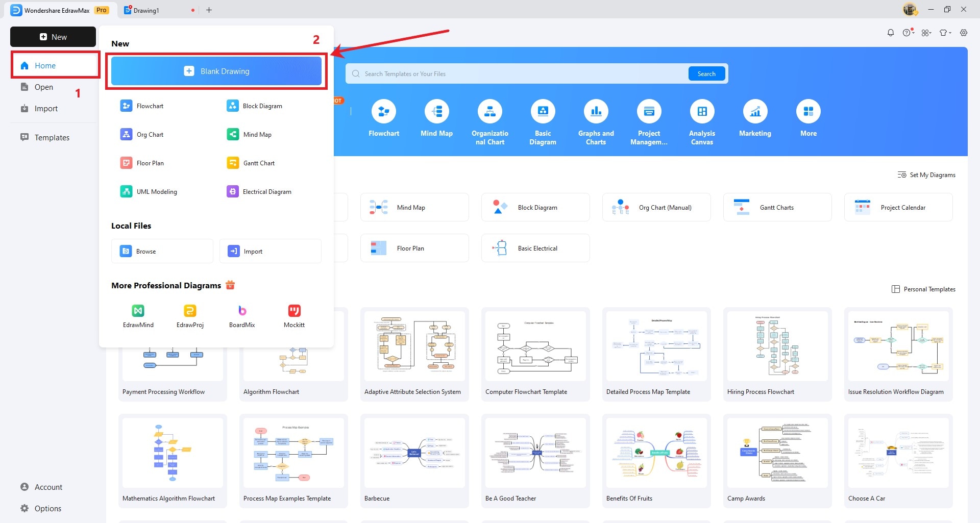This screenshot has height=523, width=980.
Task: Select the Flowchart category circle icon
Action: pos(384,111)
